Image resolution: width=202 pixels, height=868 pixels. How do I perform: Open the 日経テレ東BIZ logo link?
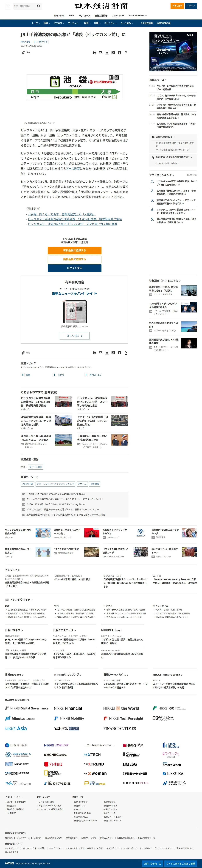[53, 764]
